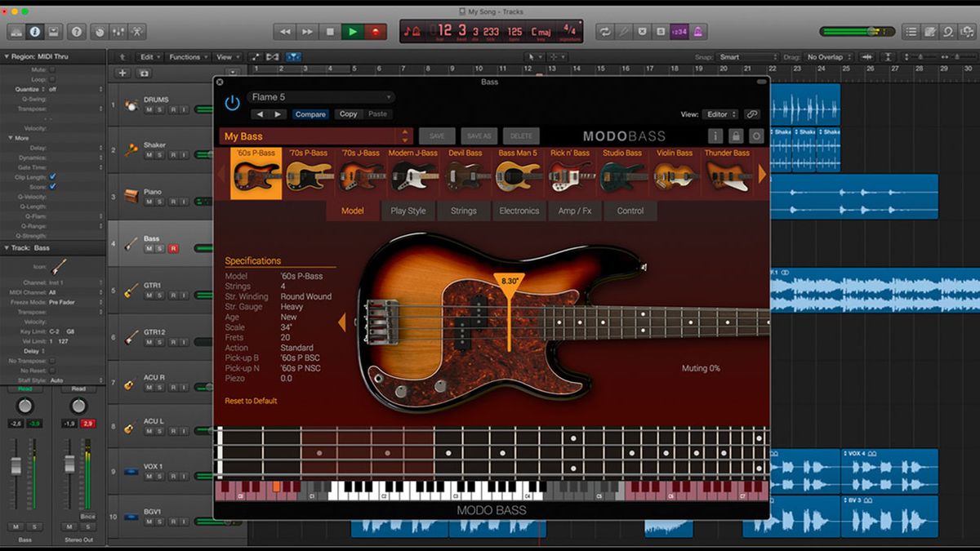Click the Piano track icon

pos(131,196)
